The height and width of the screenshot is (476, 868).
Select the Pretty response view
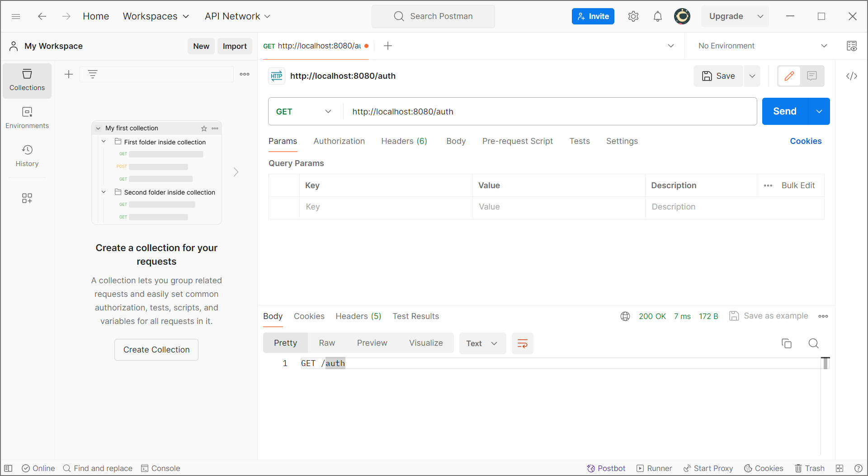click(x=285, y=343)
